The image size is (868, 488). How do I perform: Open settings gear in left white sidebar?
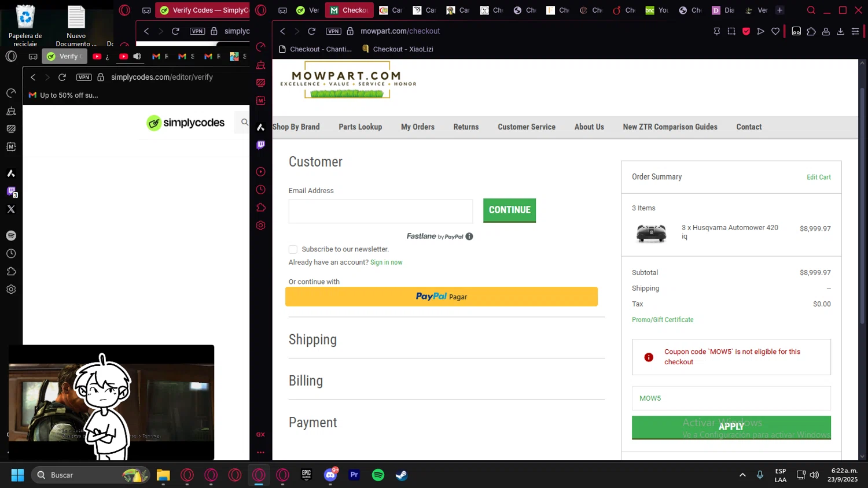coord(11,289)
